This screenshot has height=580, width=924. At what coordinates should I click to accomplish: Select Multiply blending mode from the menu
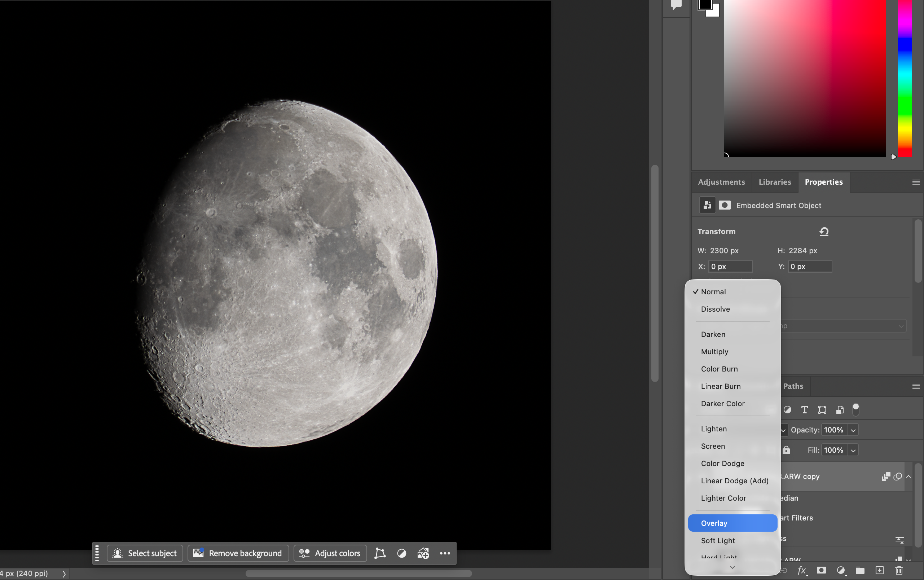[x=714, y=351]
